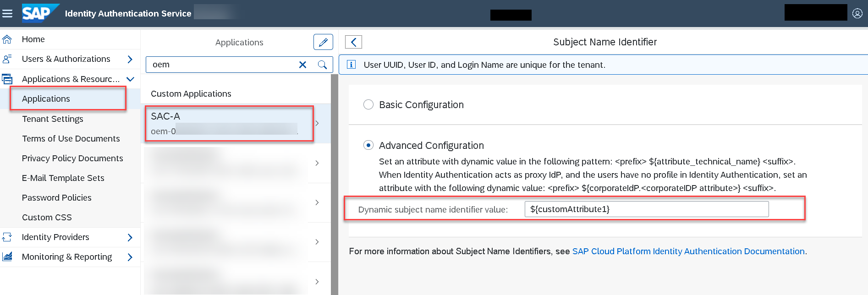This screenshot has width=868, height=295.
Task: Open SAC-A application via its chevron
Action: [317, 123]
